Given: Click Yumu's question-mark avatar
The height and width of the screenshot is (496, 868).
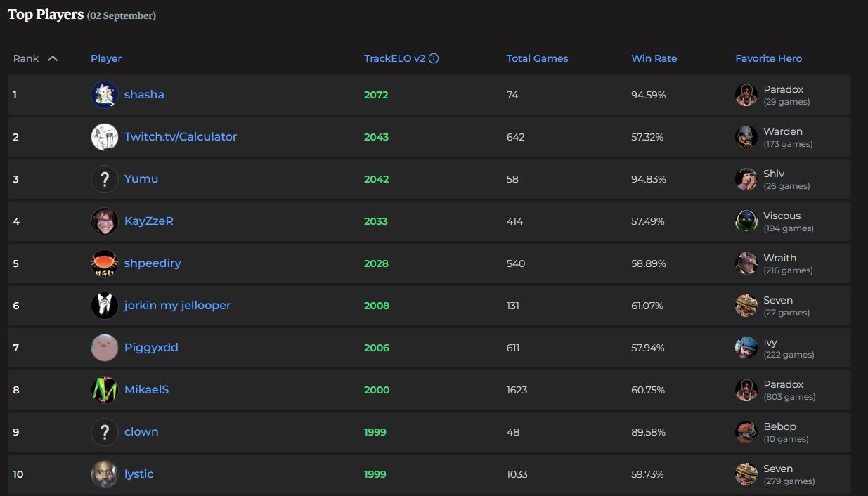Looking at the screenshot, I should coord(104,178).
